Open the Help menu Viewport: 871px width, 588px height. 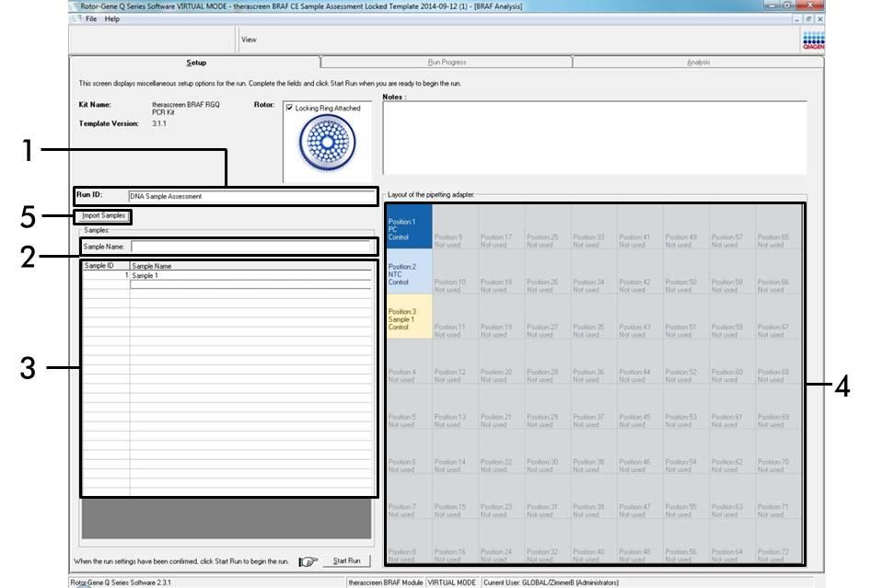(112, 19)
